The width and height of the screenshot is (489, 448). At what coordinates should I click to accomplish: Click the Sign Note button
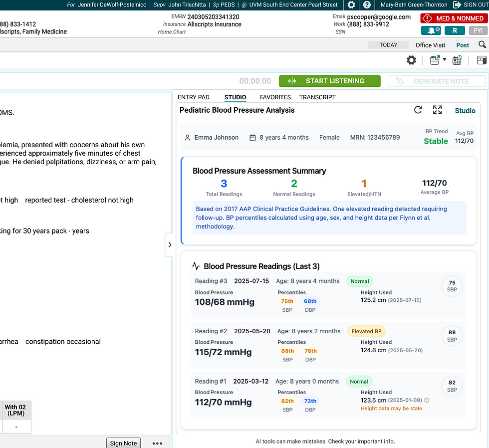[x=124, y=444]
